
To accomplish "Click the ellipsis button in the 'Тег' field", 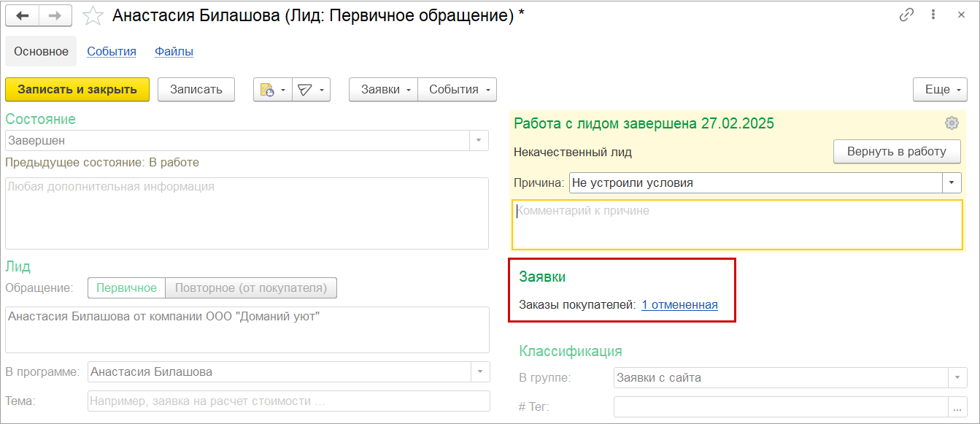I will (x=956, y=407).
